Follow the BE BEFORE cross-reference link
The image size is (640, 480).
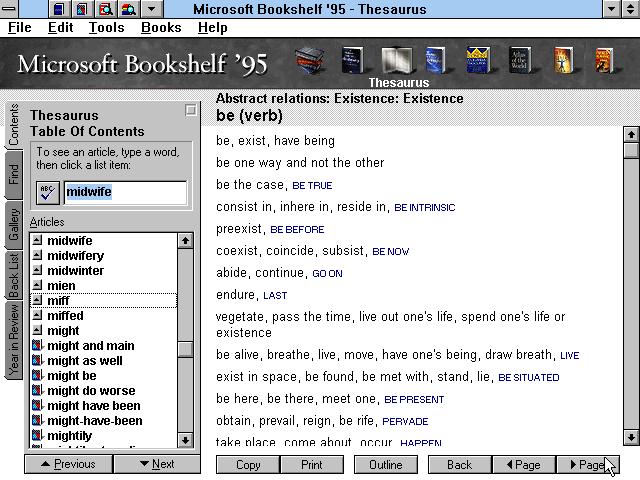pyautogui.click(x=297, y=230)
